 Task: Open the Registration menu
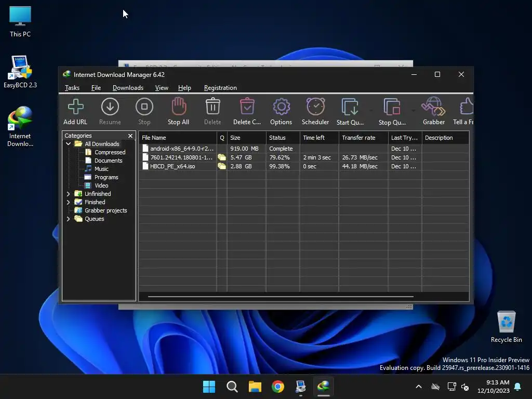(220, 88)
